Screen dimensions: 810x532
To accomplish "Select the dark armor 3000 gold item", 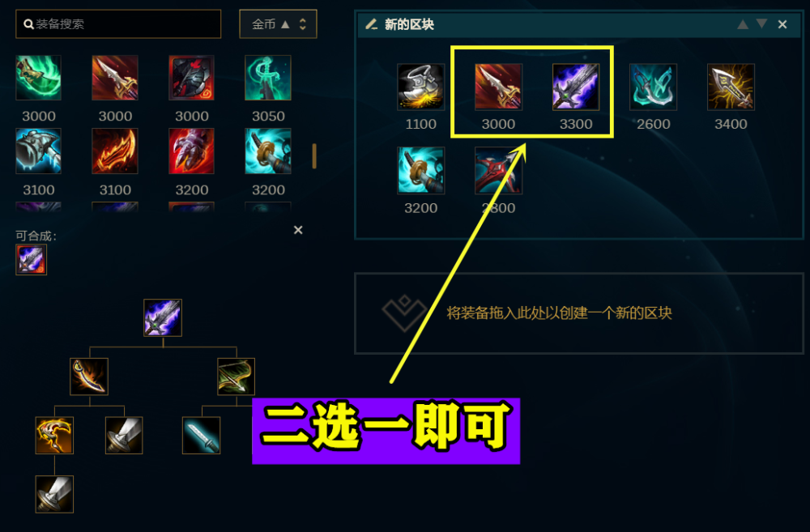I will 191,78.
